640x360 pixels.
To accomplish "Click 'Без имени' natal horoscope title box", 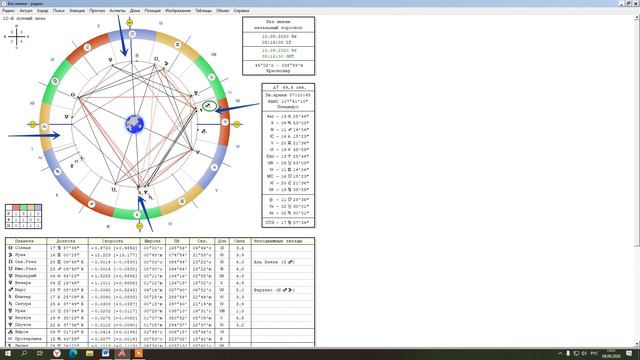I will coord(278,24).
